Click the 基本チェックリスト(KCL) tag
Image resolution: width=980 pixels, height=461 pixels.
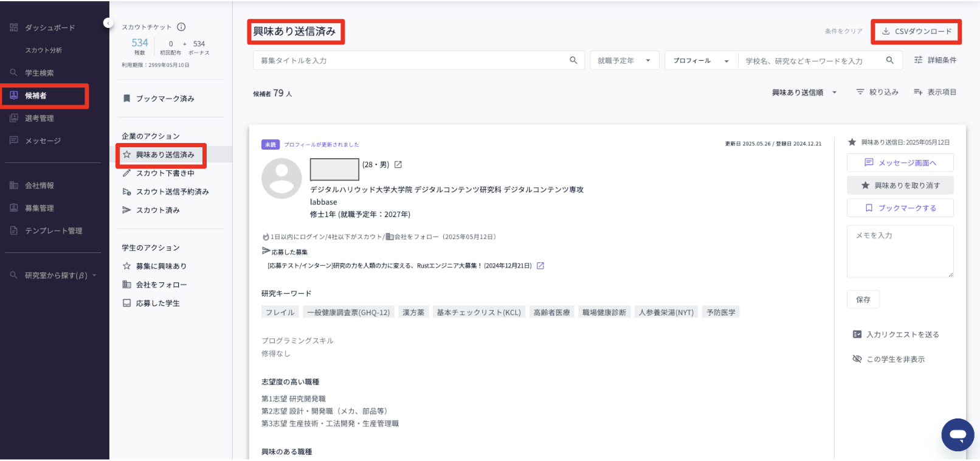479,312
